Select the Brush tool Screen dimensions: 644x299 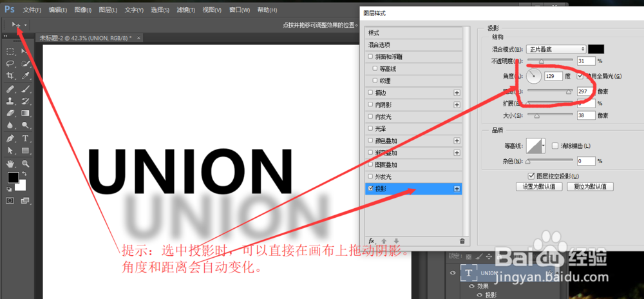click(x=25, y=89)
